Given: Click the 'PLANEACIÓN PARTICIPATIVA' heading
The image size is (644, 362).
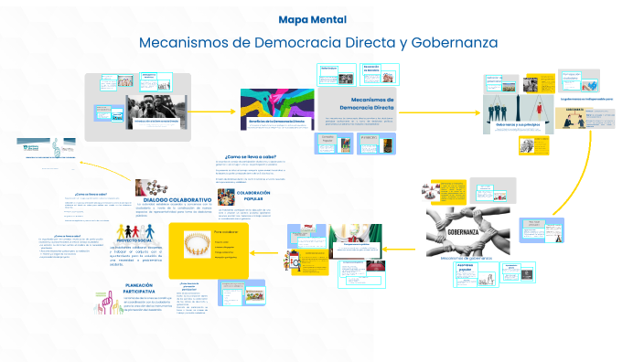Looking at the screenshot, I should click(x=139, y=289).
